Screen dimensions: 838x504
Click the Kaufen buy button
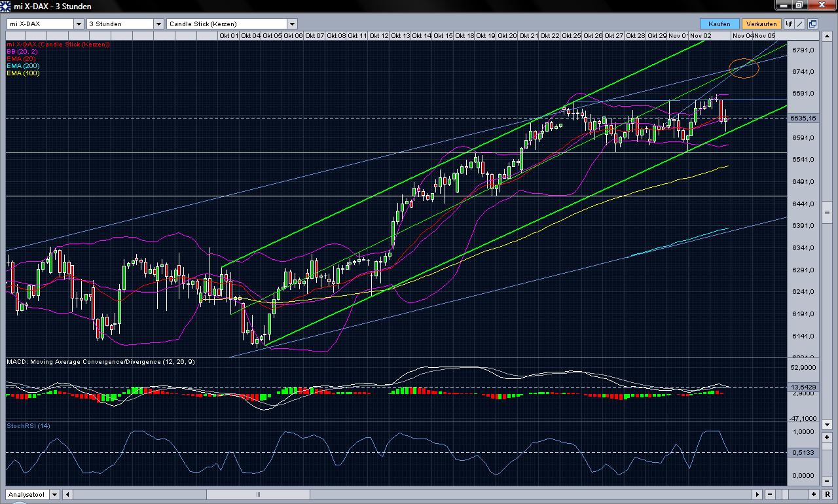[720, 24]
